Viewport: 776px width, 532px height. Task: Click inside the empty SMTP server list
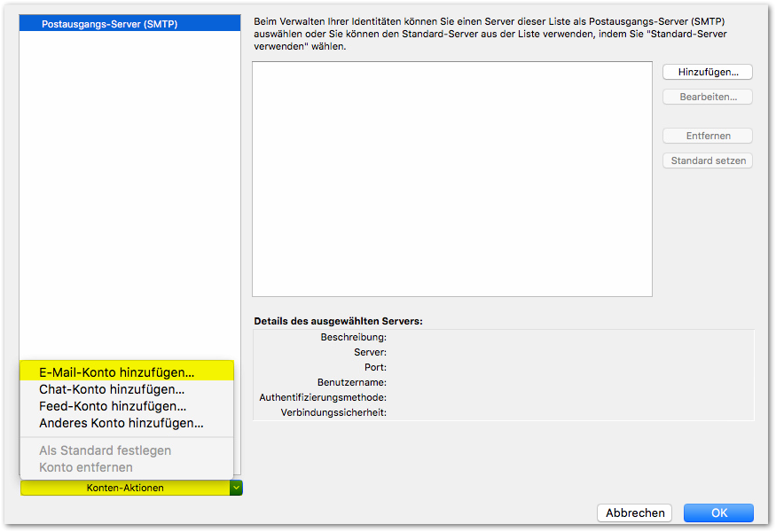tap(452, 178)
